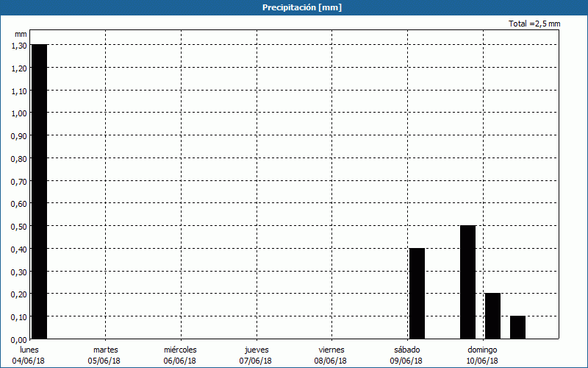Click date label 04/06/18
This screenshot has height=368, width=588.
[29, 361]
